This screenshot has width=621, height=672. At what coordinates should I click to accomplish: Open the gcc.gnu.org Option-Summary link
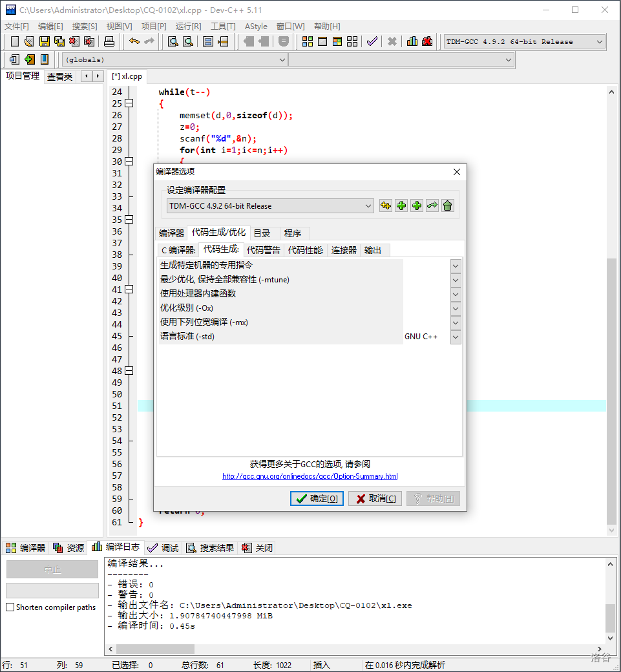coord(310,476)
